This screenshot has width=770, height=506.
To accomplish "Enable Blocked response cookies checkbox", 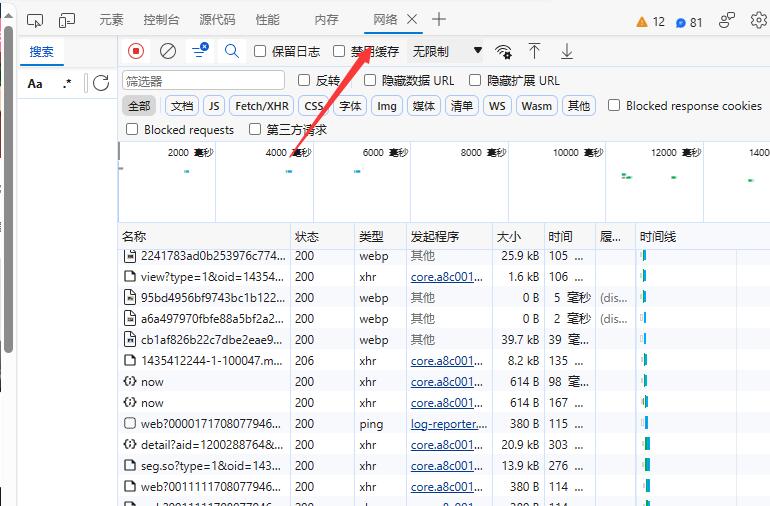I will coord(615,105).
